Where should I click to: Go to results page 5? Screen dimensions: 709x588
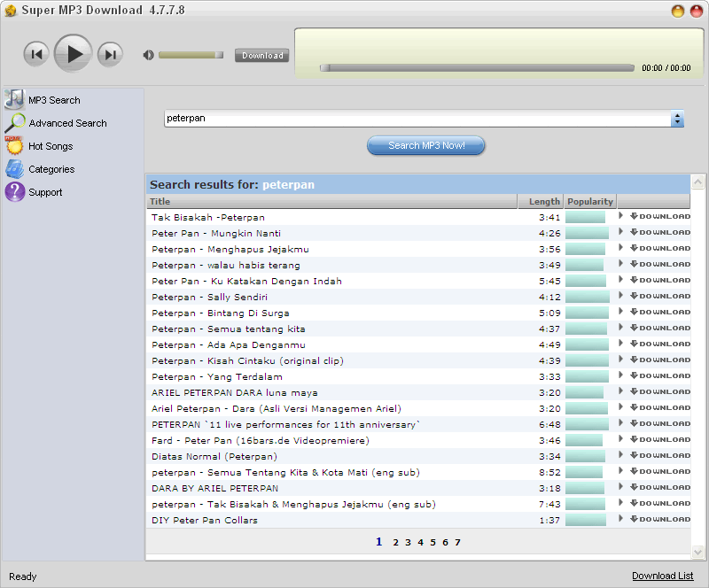pos(432,542)
